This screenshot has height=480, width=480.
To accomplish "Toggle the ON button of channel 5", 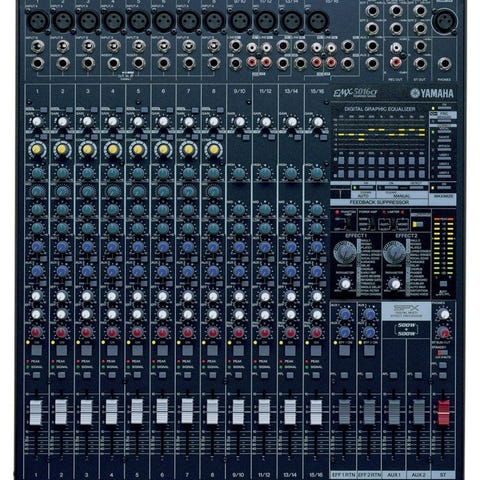I will [x=137, y=350].
